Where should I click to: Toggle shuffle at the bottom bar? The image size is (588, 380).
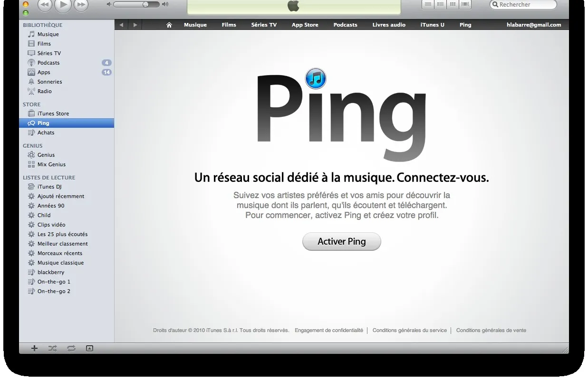tap(52, 348)
